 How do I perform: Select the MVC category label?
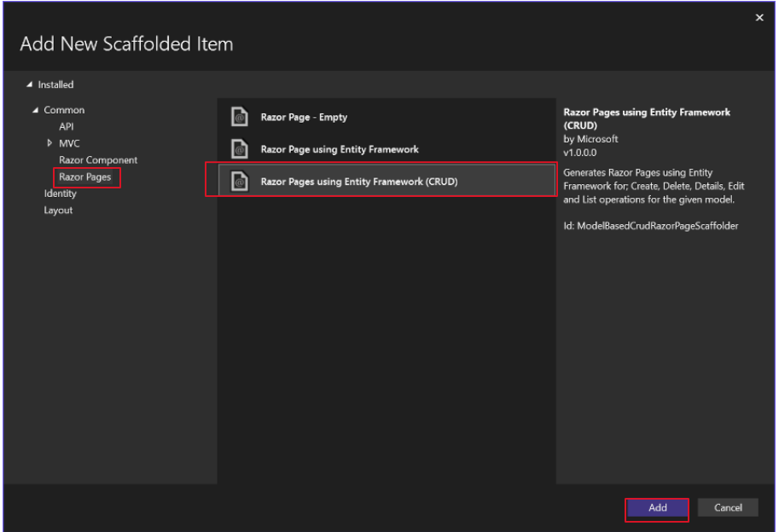click(x=69, y=143)
